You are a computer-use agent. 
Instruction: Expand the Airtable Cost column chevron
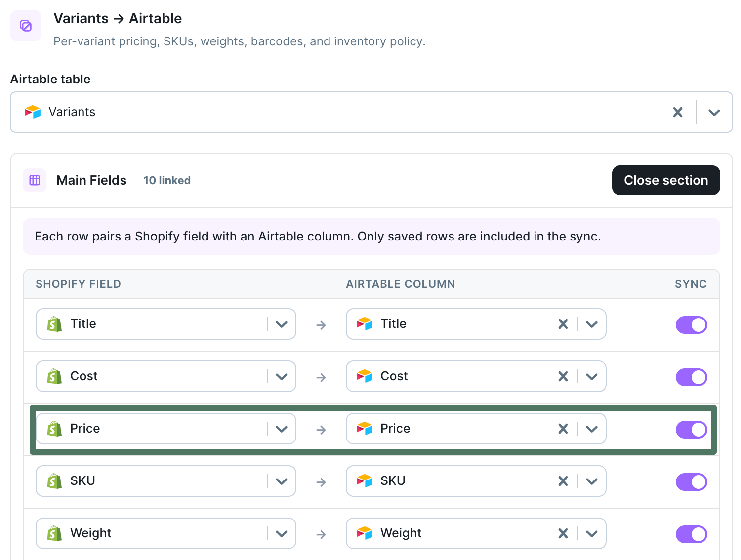[x=592, y=377]
